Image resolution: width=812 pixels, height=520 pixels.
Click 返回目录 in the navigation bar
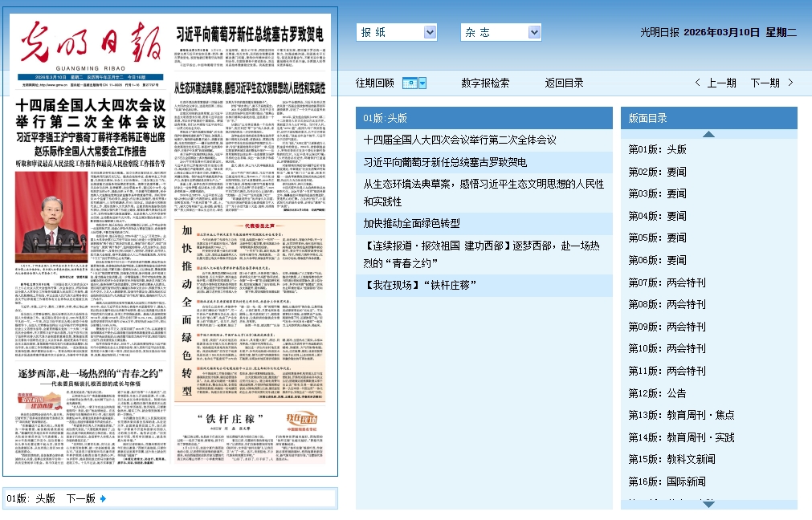pyautogui.click(x=564, y=83)
